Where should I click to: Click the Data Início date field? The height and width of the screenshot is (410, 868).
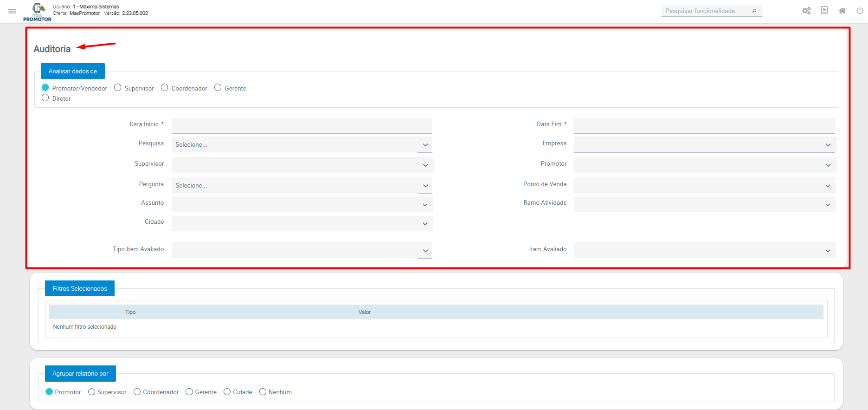[302, 125]
